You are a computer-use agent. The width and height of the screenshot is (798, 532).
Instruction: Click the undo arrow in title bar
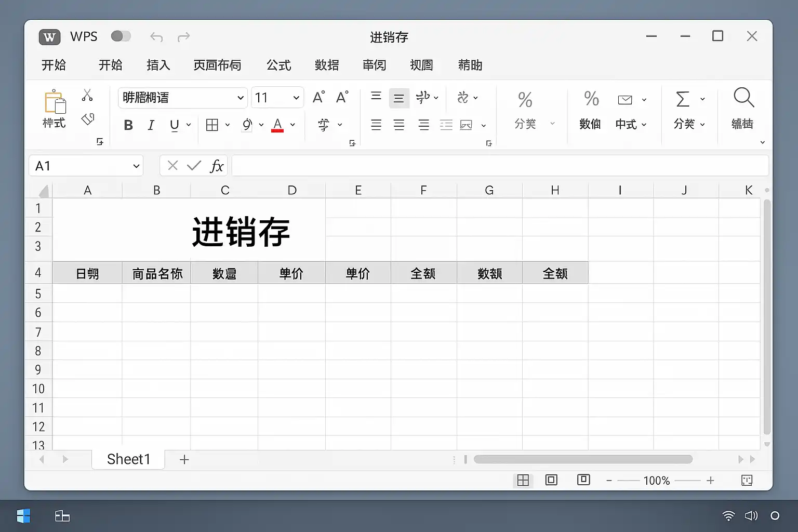pos(156,37)
